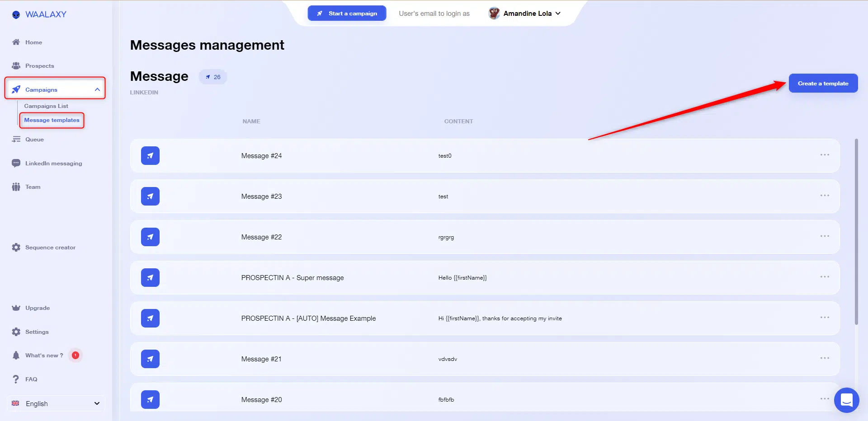
Task: Click the 'rgrgrg' content text
Action: pos(446,237)
